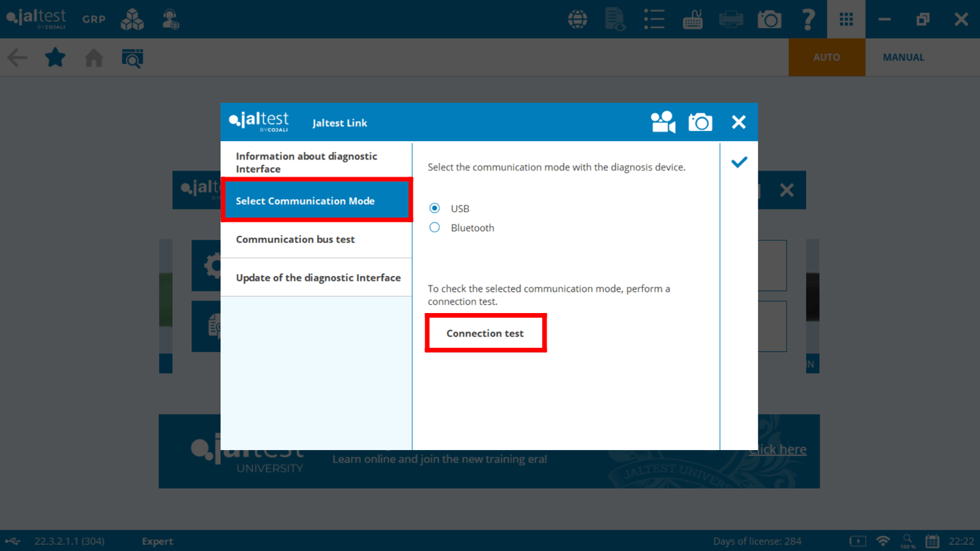
Task: Click the globe language icon
Action: click(577, 19)
